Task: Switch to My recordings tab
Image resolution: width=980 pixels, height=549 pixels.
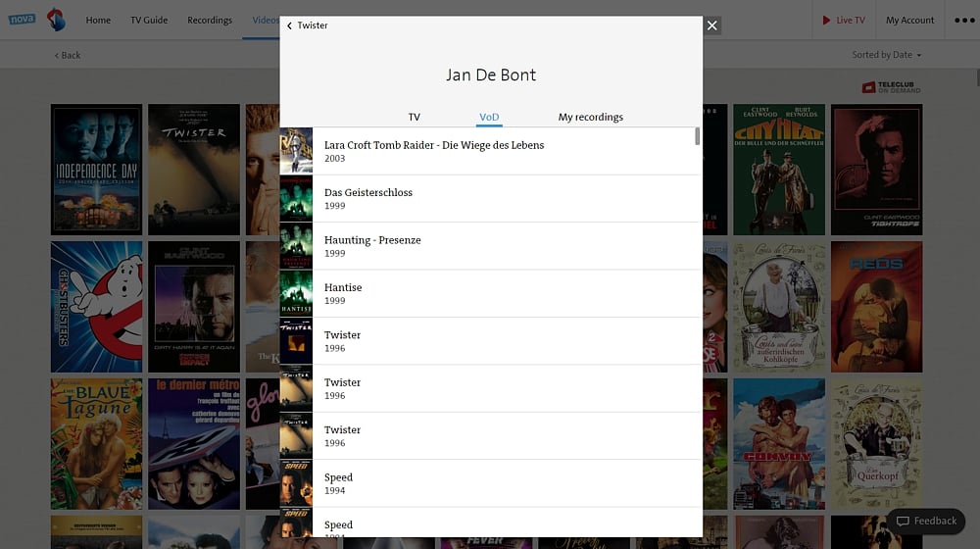Action: tap(590, 117)
